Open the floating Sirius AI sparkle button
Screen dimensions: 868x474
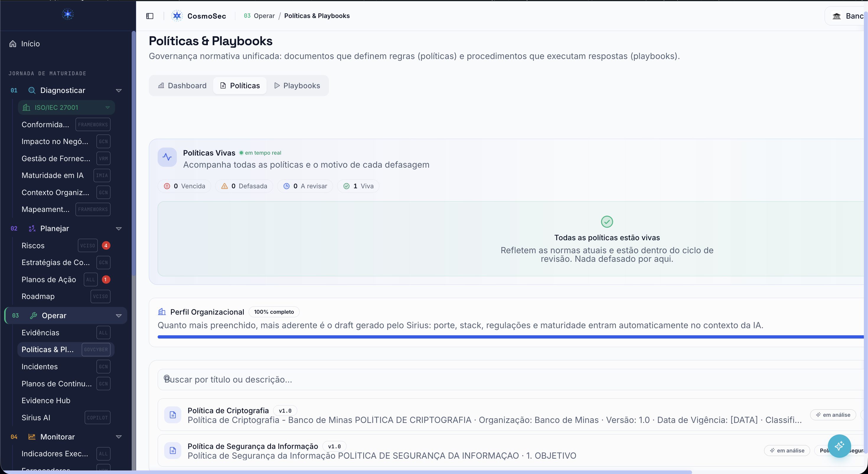click(x=839, y=446)
